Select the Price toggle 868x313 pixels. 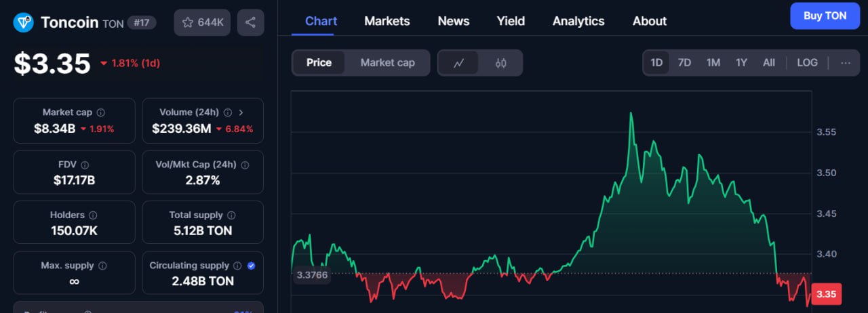(x=319, y=62)
